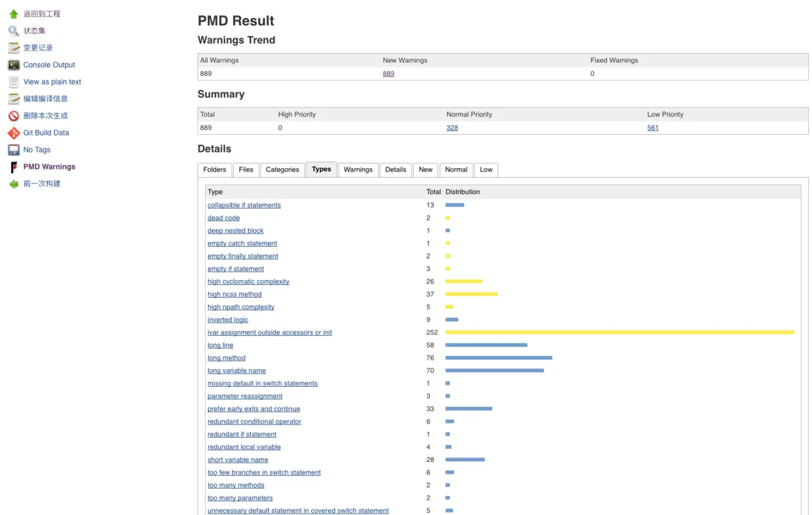Open the 编辑编译信息 link

pos(46,99)
